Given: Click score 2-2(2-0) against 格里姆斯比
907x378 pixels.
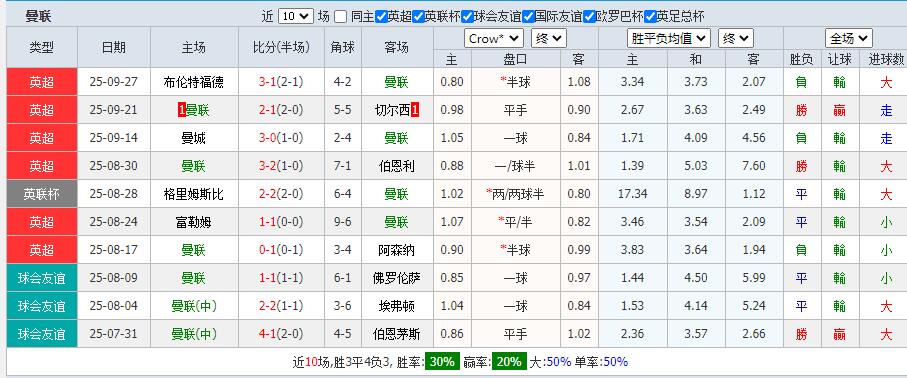Looking at the screenshot, I should click(281, 194).
